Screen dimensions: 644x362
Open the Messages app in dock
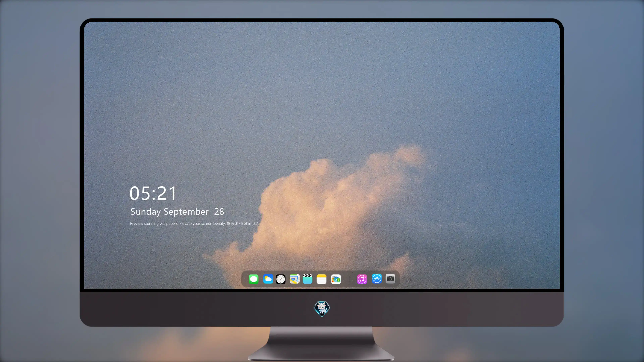pyautogui.click(x=254, y=279)
